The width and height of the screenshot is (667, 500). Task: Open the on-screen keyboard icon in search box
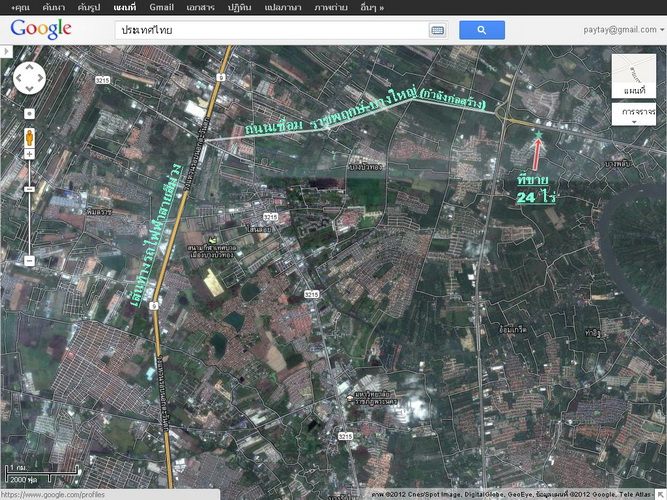pyautogui.click(x=437, y=31)
